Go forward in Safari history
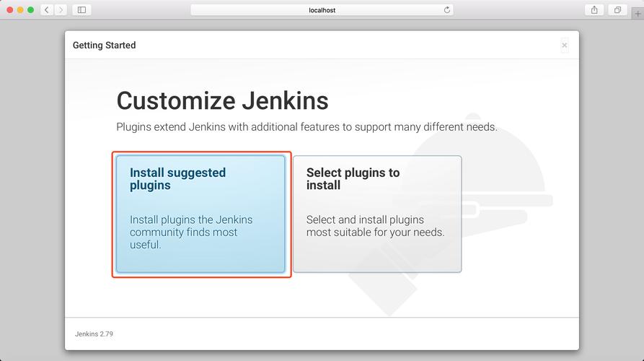Viewport: 644px width, 361px height. 61,10
